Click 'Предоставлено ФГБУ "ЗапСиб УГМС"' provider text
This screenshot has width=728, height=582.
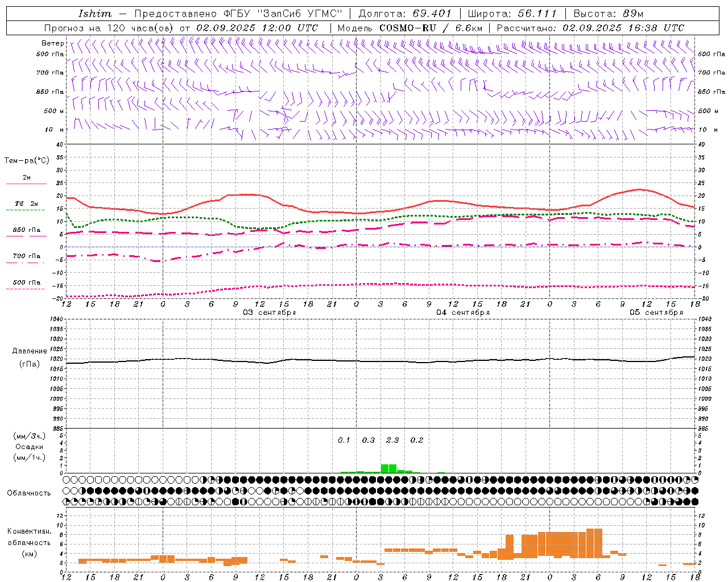pos(238,14)
